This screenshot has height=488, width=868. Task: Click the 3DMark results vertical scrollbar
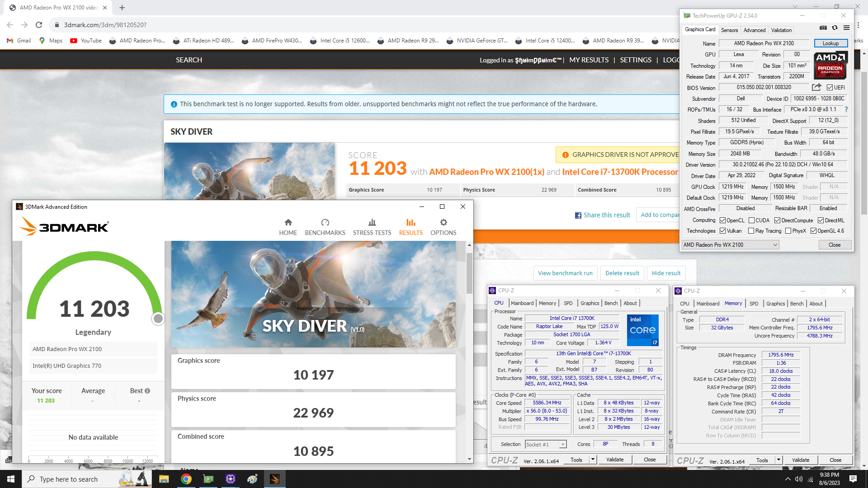click(x=469, y=273)
